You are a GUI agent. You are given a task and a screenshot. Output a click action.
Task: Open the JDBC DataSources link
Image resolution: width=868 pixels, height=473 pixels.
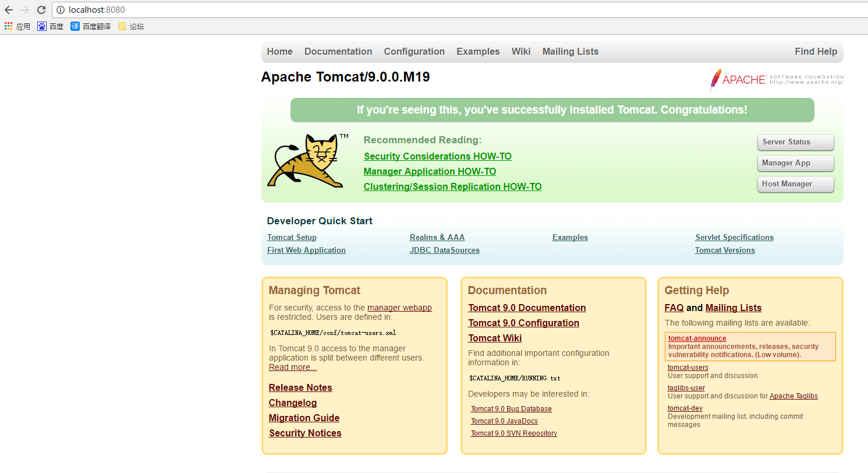point(445,250)
